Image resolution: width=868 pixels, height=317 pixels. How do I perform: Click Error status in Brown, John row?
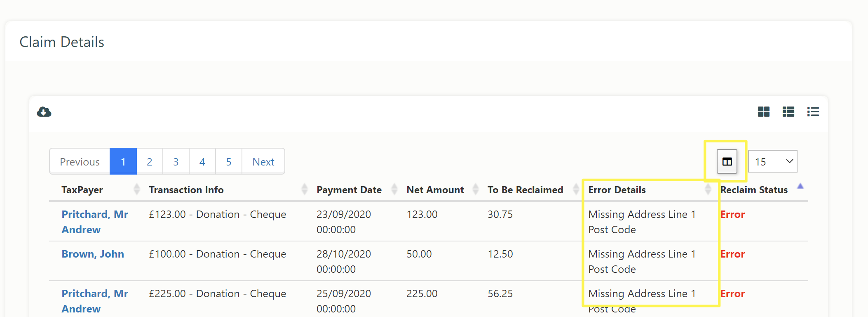(x=733, y=254)
